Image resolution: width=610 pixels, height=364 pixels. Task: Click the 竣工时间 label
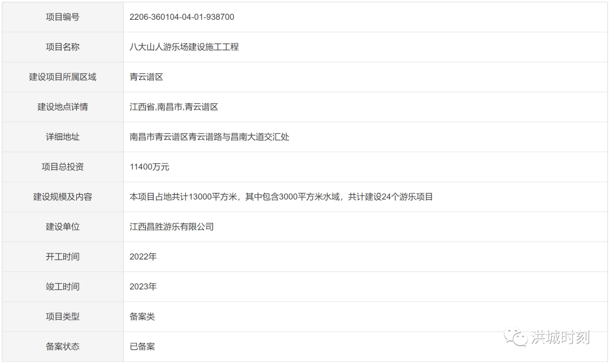click(x=63, y=287)
